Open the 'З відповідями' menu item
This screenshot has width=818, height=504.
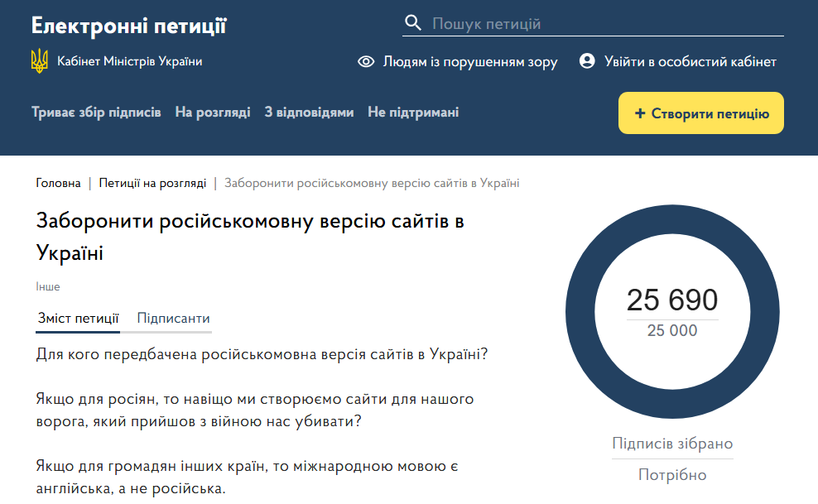coord(309,113)
